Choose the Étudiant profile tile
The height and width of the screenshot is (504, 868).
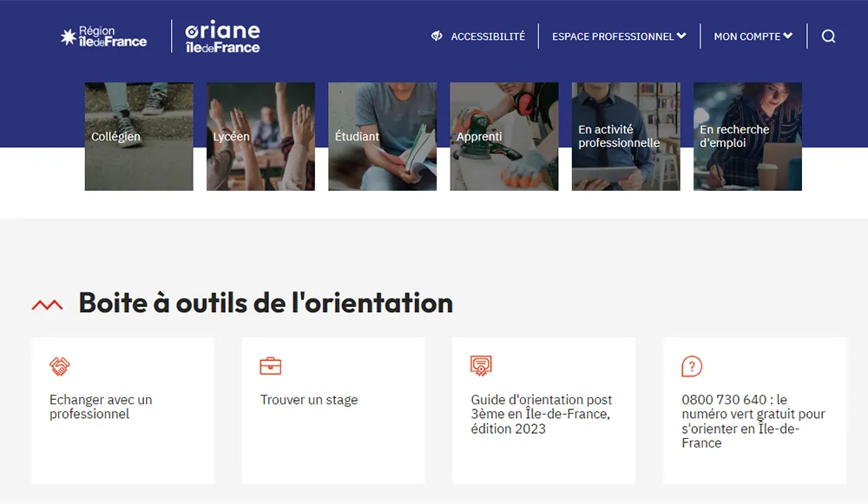pos(383,137)
